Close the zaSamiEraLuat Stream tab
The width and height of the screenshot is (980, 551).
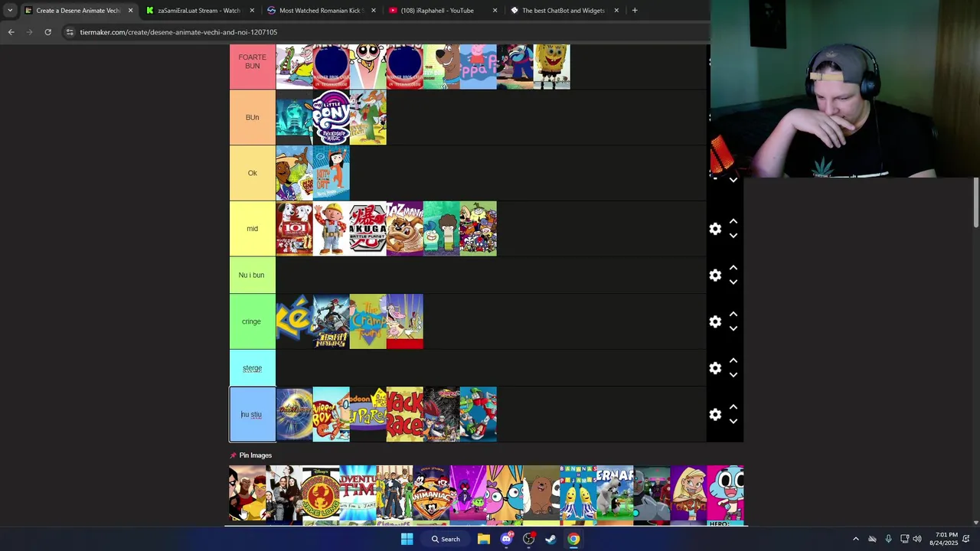pyautogui.click(x=252, y=11)
